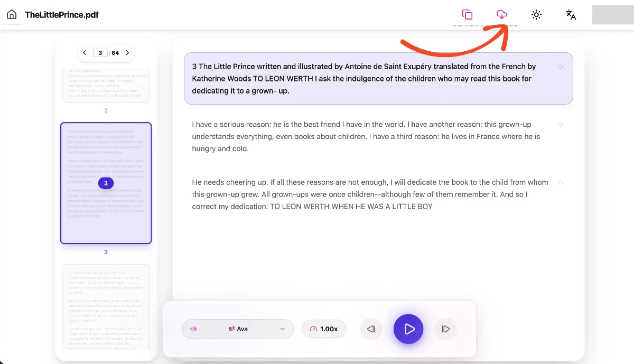This screenshot has width=634, height=364.
Task: Open the language translation icon
Action: click(571, 15)
